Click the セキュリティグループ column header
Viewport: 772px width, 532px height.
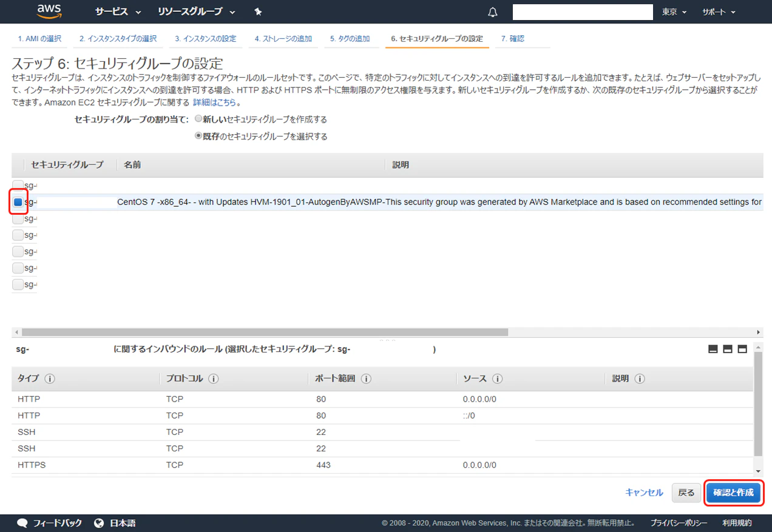(x=67, y=165)
